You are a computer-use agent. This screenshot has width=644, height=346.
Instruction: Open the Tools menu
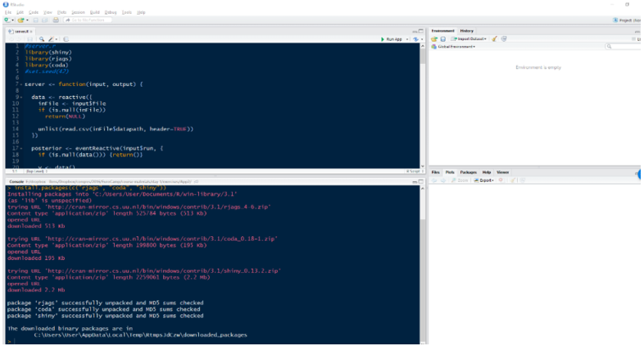(x=127, y=12)
